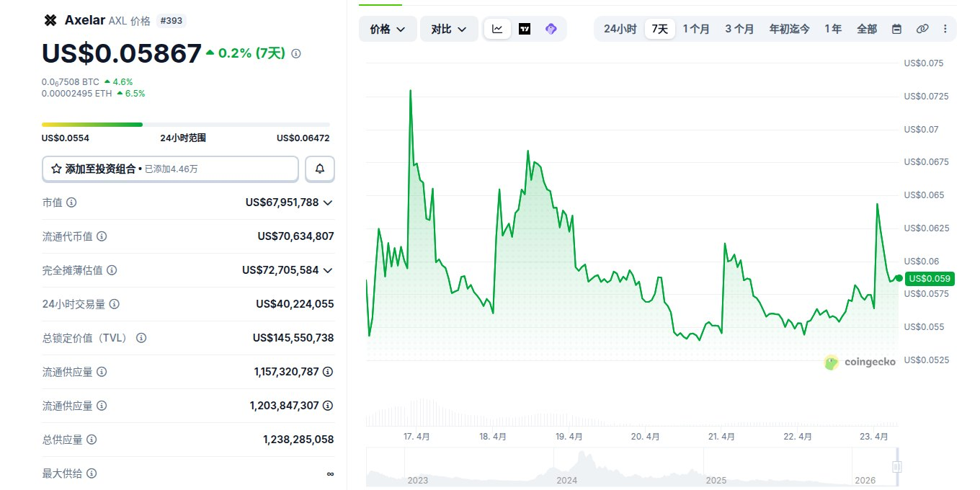Click info icon beside 流通供应量 label with 1,157,320,787
The height and width of the screenshot is (490, 980).
(102, 372)
